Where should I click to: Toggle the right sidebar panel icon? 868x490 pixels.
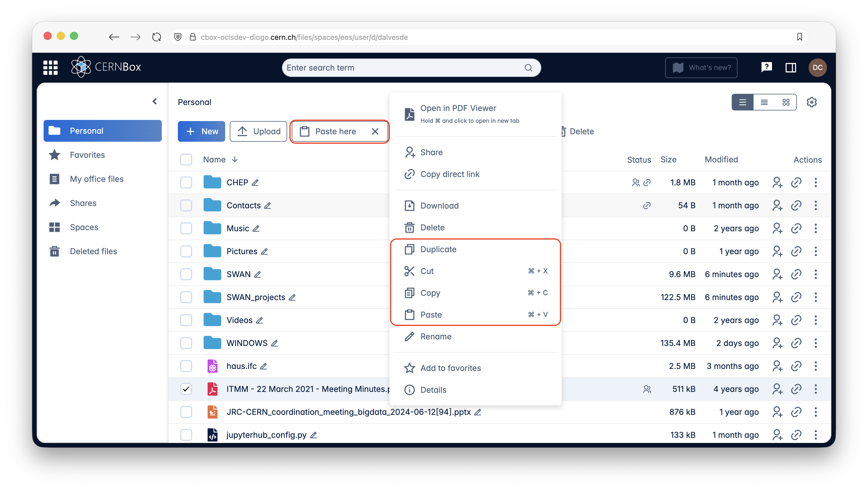pos(791,67)
